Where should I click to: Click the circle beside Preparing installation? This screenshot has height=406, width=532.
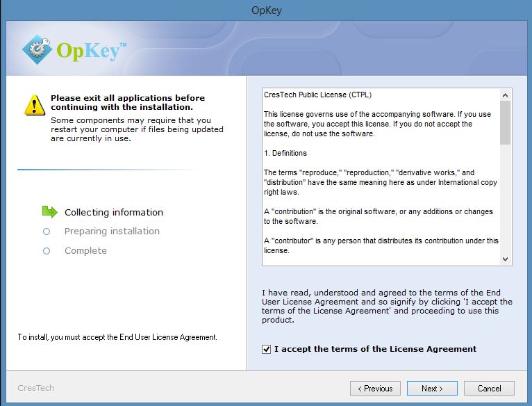click(47, 232)
